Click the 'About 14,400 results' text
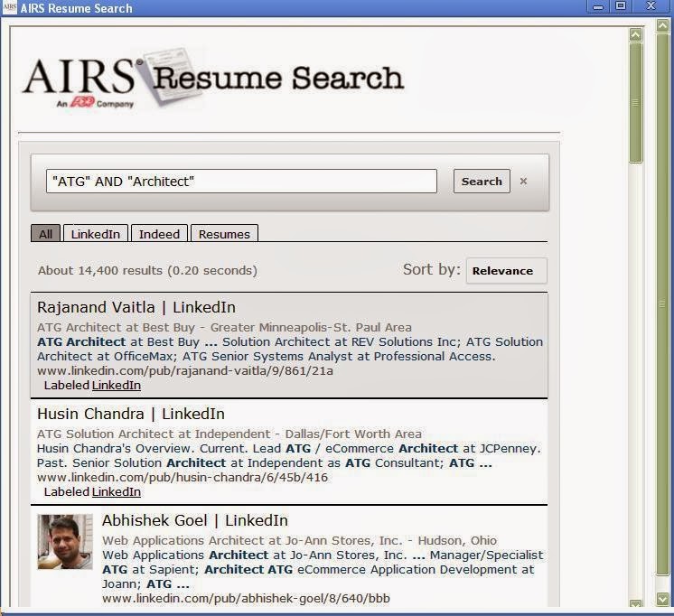Viewport: 674px width, 616px height. pyautogui.click(x=147, y=270)
